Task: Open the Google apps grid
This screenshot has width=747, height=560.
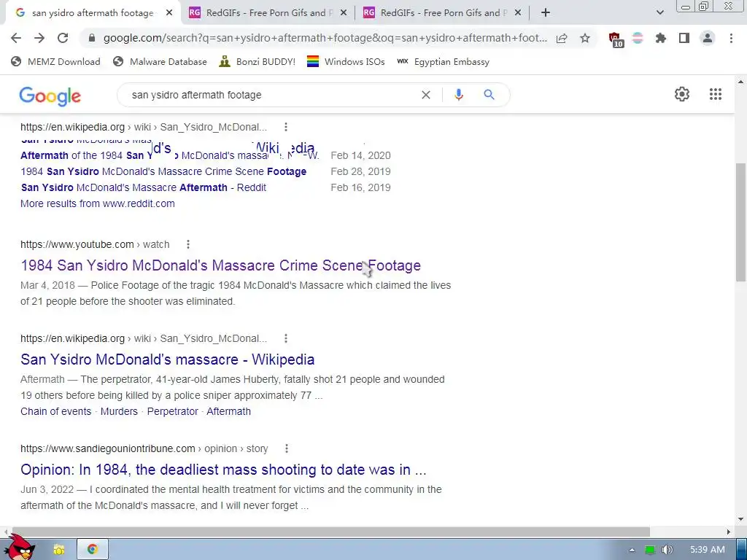Action: click(716, 94)
